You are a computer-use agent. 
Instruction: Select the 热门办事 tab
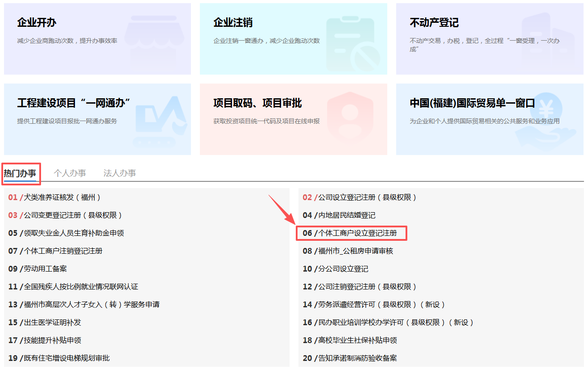[x=20, y=173]
